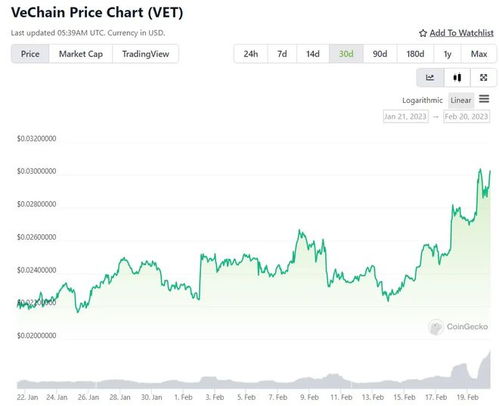Switch to the TradingView tab
This screenshot has width=499, height=406.
pyautogui.click(x=145, y=54)
